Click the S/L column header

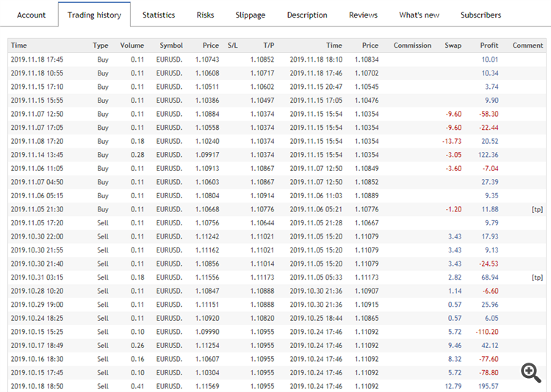click(x=233, y=46)
